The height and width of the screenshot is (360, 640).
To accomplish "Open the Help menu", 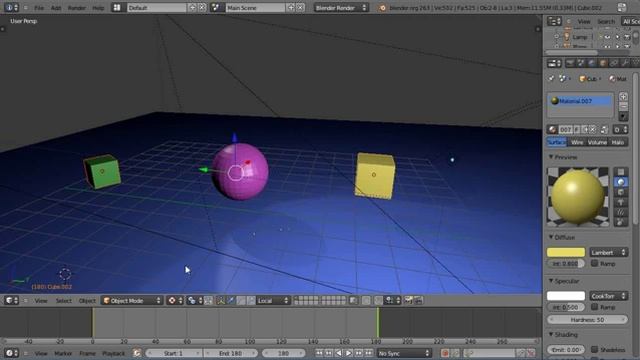I will pyautogui.click(x=98, y=8).
